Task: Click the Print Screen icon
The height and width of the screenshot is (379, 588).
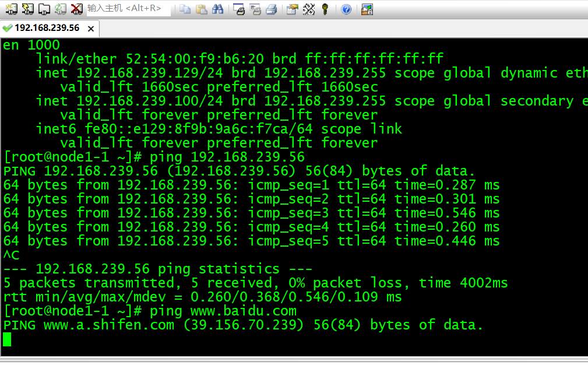Action: click(x=239, y=9)
